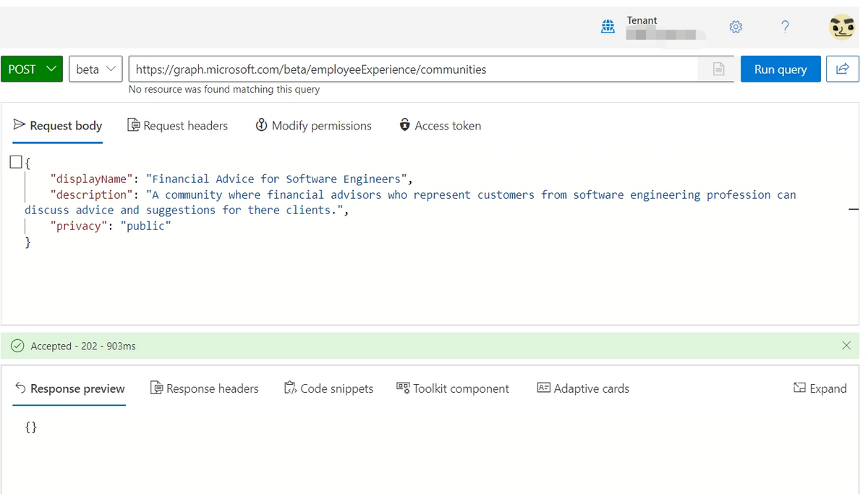Open the API version dropdown showing beta

[95, 69]
